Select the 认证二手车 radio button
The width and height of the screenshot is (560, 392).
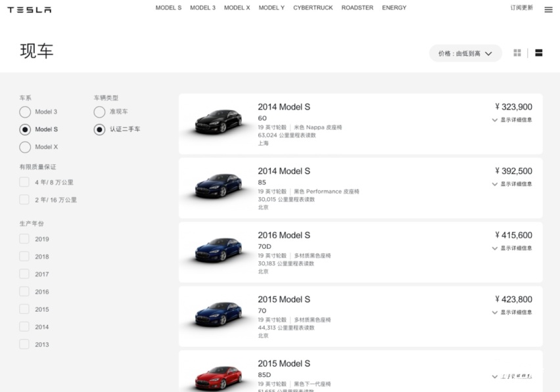click(99, 129)
